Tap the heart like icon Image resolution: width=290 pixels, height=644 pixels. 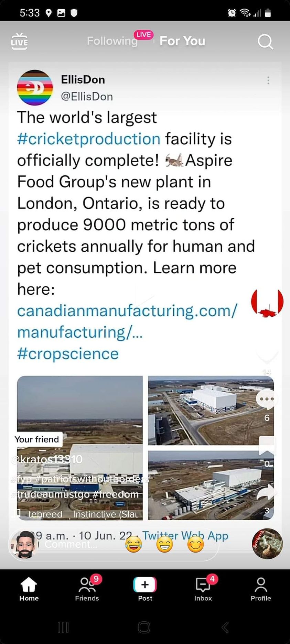point(267,357)
